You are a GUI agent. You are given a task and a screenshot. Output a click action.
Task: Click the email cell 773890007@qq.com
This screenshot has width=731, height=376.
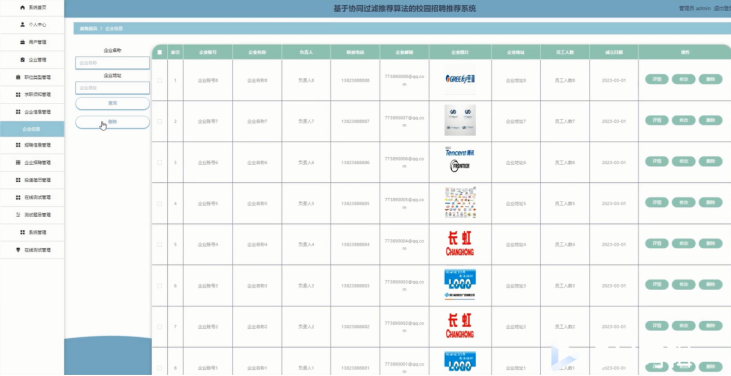pyautogui.click(x=404, y=121)
